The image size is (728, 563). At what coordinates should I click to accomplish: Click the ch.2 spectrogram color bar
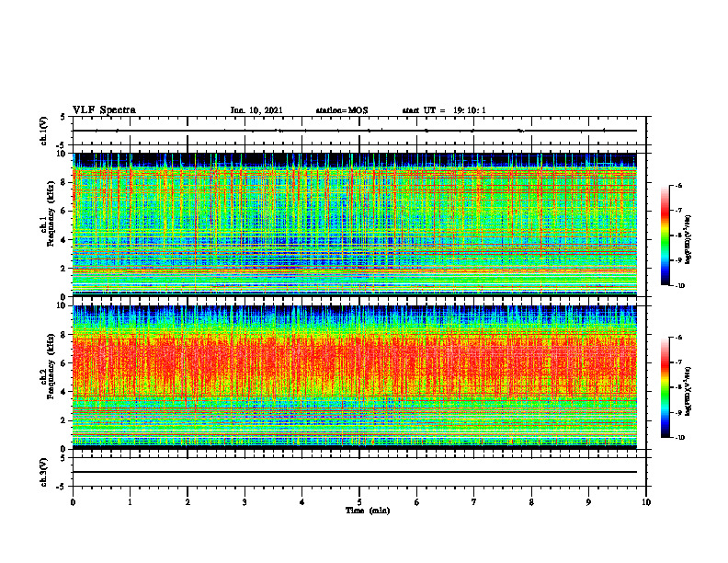(x=665, y=387)
